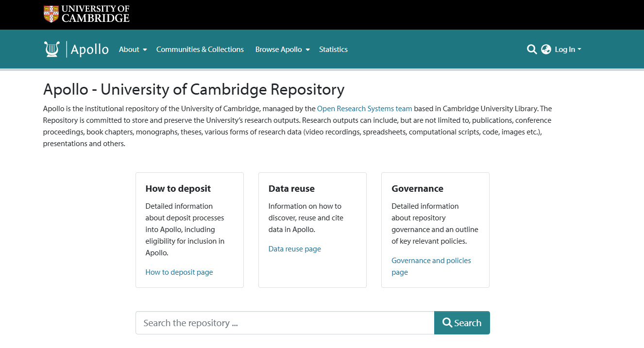Expand the Browse Apollo dropdown
Viewport: 644px width, 348px height.
[x=283, y=50]
